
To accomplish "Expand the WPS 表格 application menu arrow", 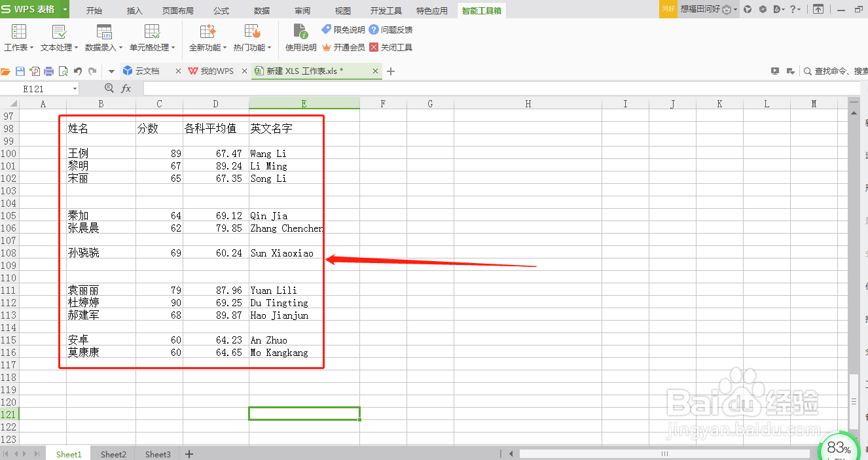I will 65,10.
